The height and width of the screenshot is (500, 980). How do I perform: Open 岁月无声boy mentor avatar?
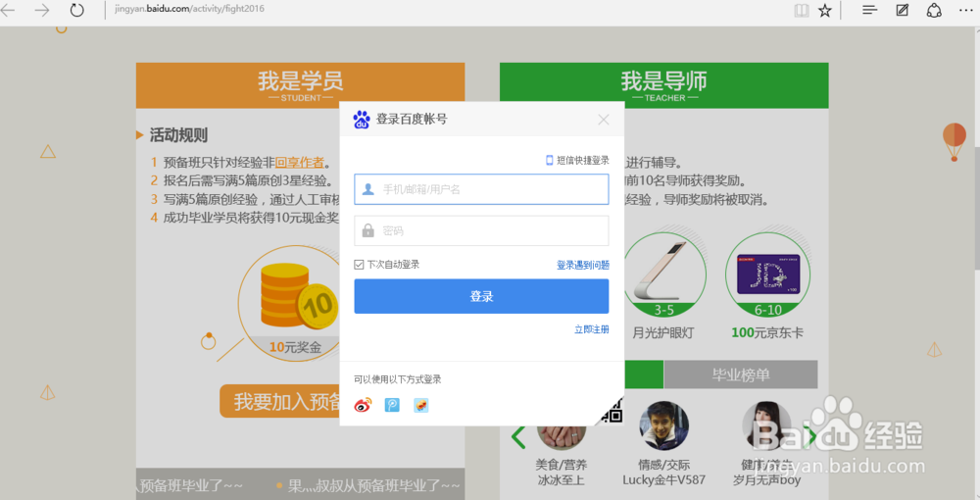coord(766,426)
